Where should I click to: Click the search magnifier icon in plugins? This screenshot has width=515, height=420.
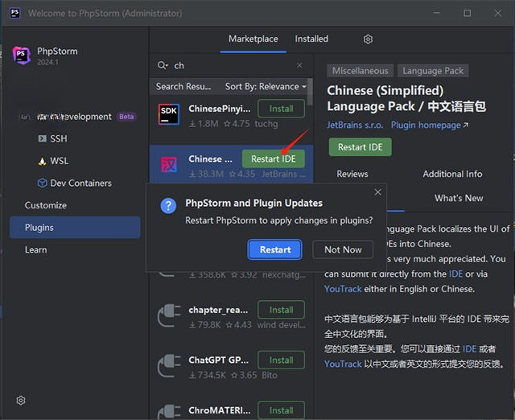click(163, 65)
